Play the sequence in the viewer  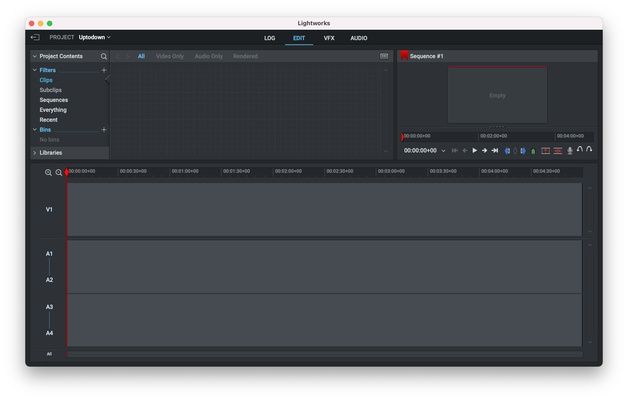coord(475,151)
